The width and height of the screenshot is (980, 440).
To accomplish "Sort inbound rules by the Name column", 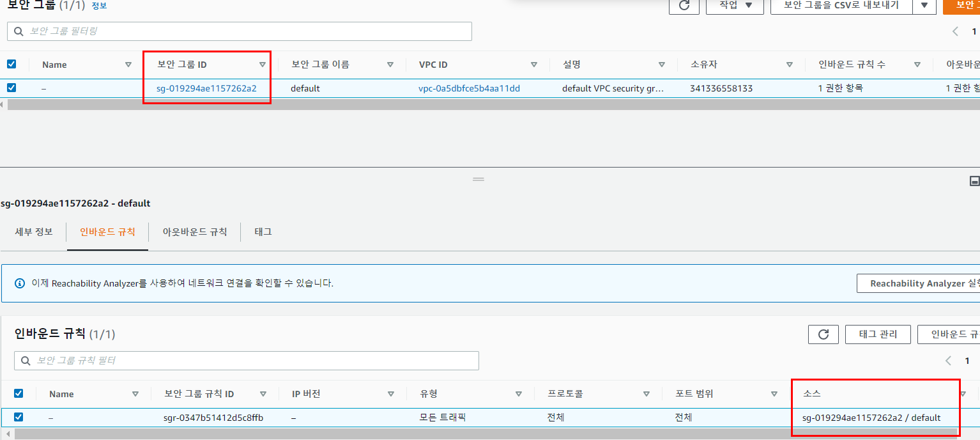I will click(x=135, y=394).
